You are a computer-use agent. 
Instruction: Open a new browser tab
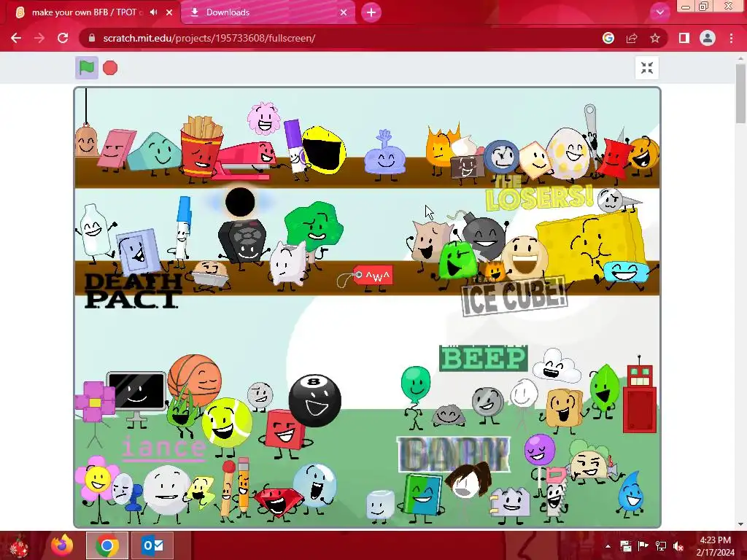(371, 12)
